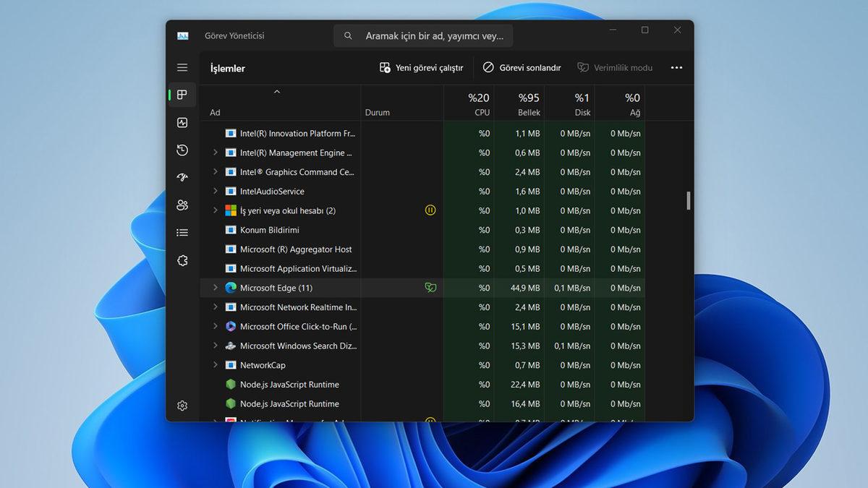The width and height of the screenshot is (868, 488).
Task: Click Görevi sonlandır to end task
Action: click(522, 67)
